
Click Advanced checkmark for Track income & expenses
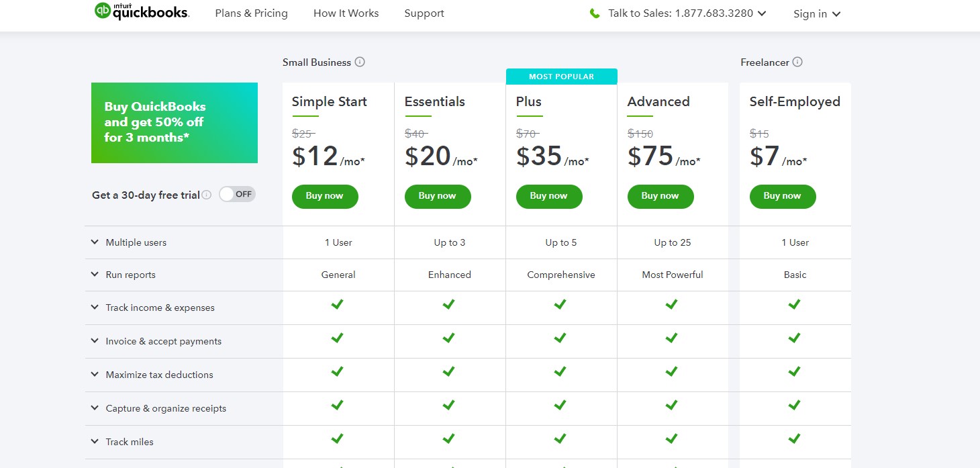(672, 304)
